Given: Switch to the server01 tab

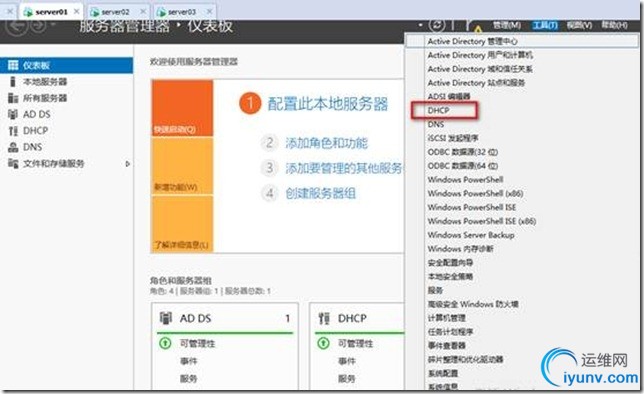Looking at the screenshot, I should [52, 12].
